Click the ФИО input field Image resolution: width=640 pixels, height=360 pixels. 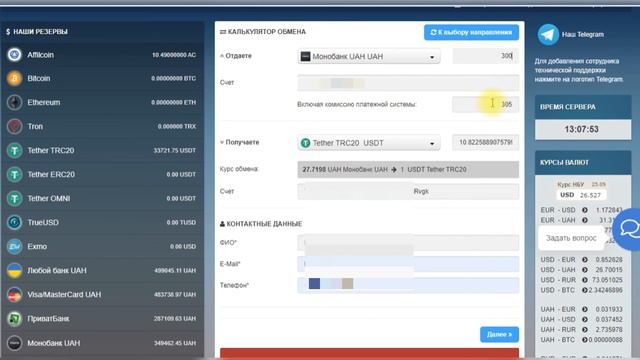(x=408, y=242)
